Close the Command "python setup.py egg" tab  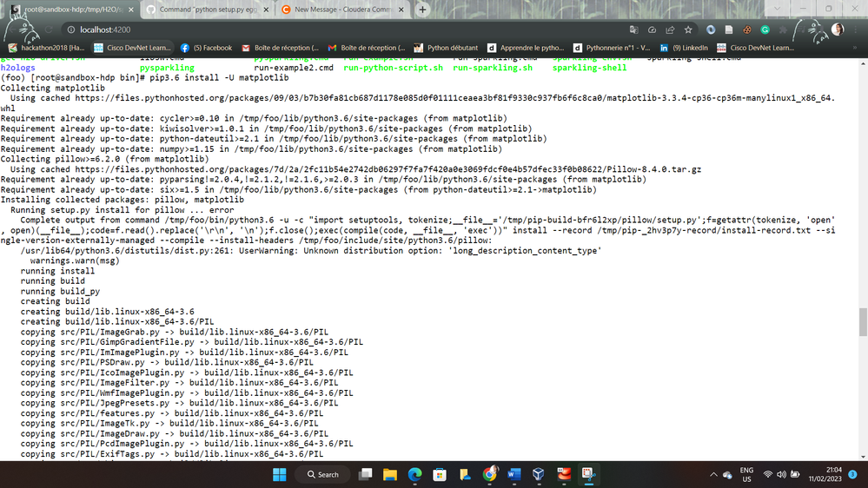click(266, 10)
